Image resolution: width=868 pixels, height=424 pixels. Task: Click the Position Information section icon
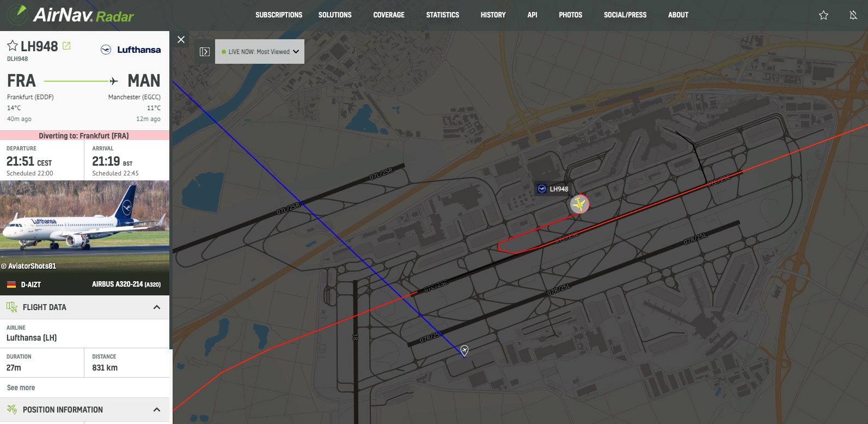point(12,409)
